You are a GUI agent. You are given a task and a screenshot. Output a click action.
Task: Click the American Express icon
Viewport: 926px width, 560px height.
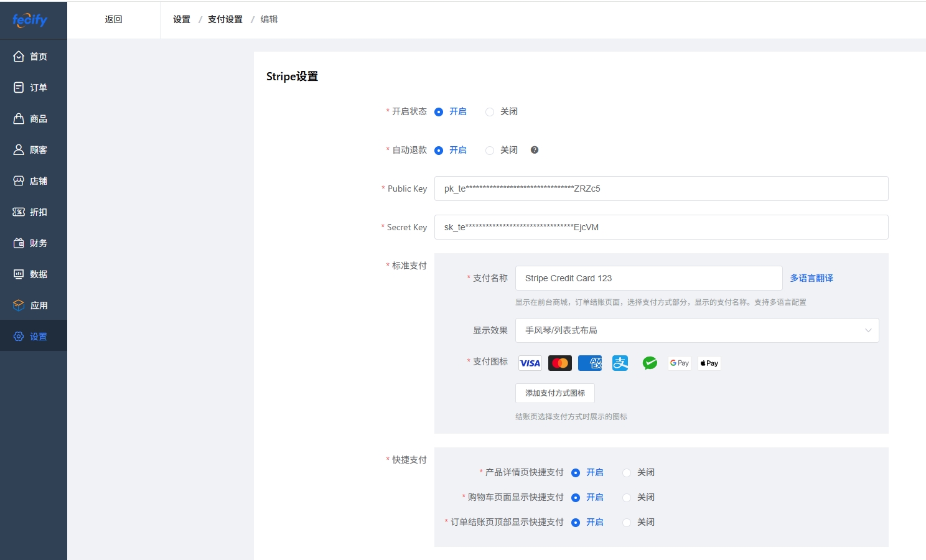point(589,363)
